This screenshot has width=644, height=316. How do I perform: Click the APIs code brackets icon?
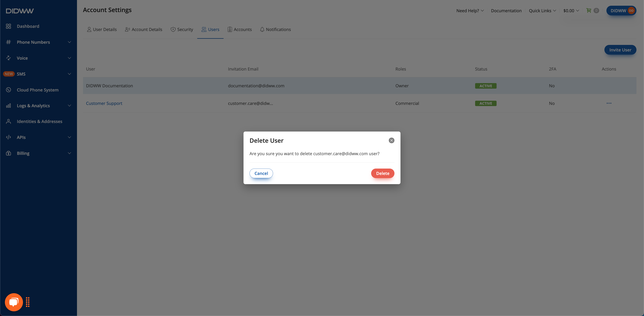9,137
